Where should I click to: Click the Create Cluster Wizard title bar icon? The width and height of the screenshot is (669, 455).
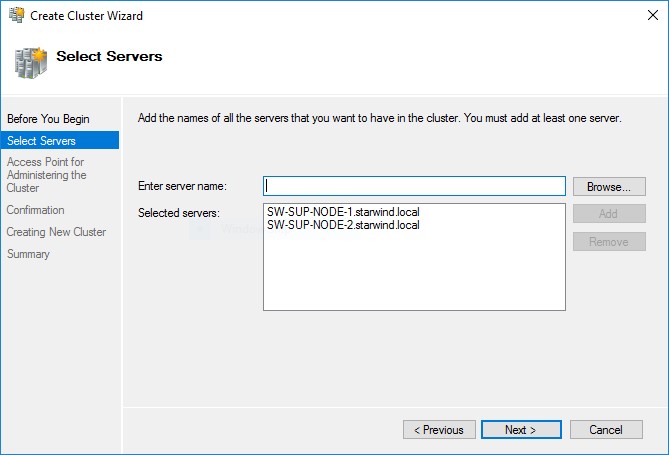click(x=15, y=15)
